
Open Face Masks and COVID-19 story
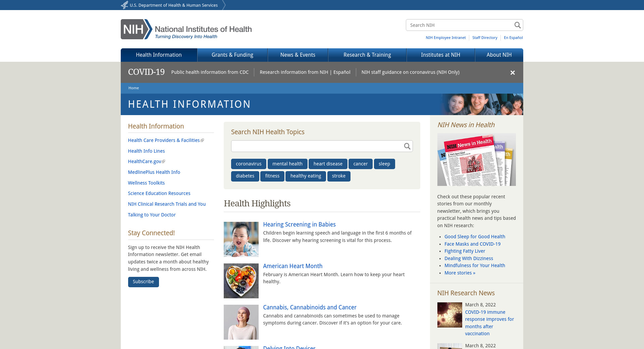coord(472,244)
